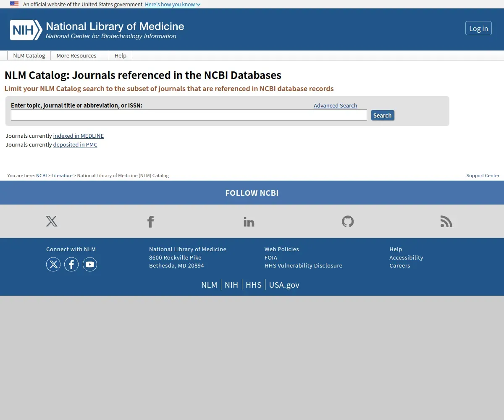Click the Help link in the footer
This screenshot has height=420, width=504.
(x=396, y=249)
